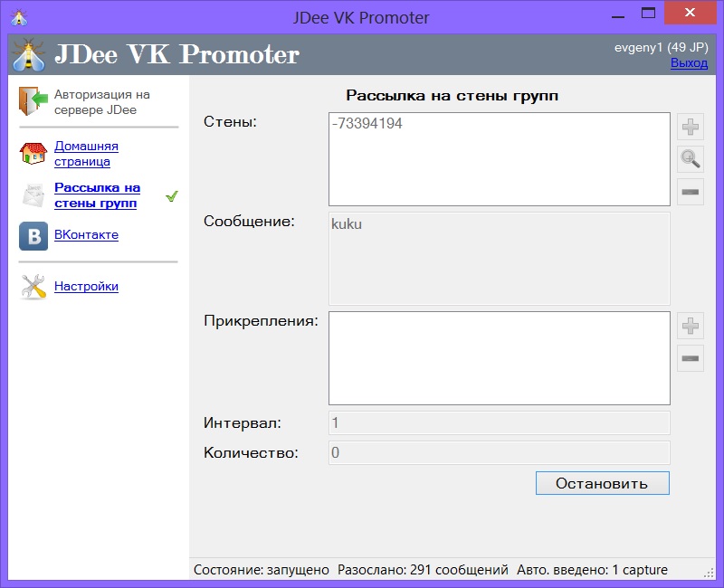Viewport: 724px width, 588px height.
Task: Click the Остановить button
Action: 602,483
